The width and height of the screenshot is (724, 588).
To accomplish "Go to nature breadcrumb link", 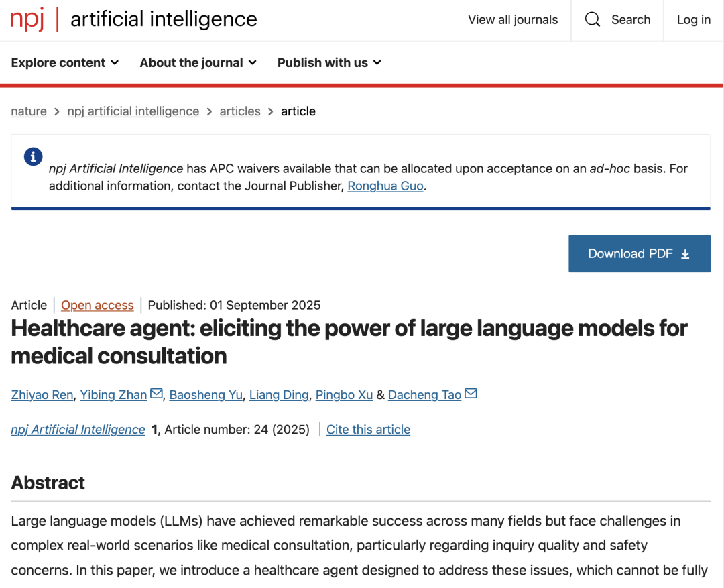I will click(29, 111).
